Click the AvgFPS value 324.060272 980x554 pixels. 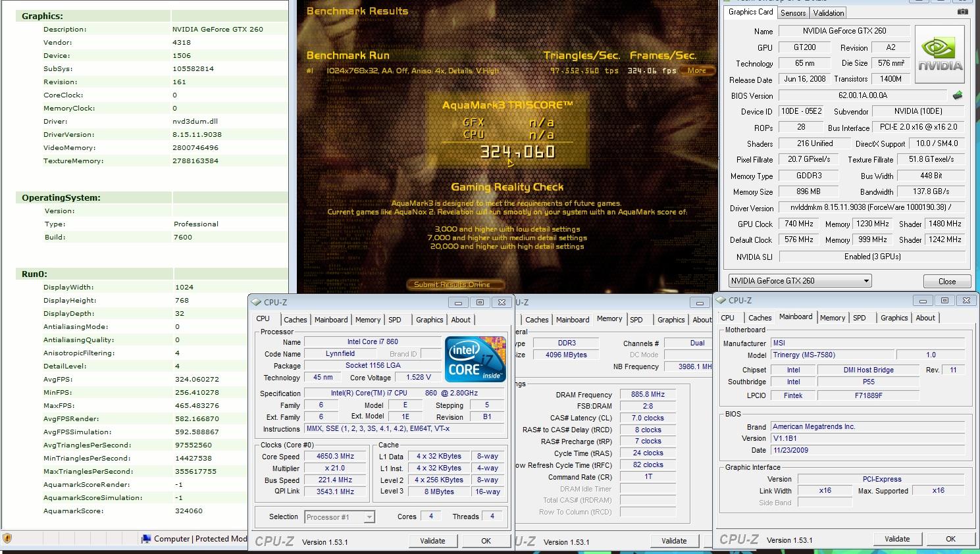197,380
